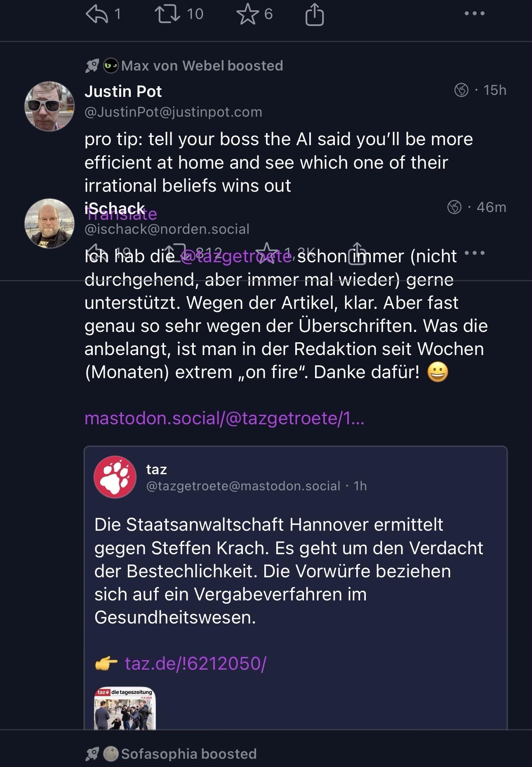This screenshot has height=767, width=532.
Task: Open Max von Webel's boosted-by avatar
Action: (111, 66)
